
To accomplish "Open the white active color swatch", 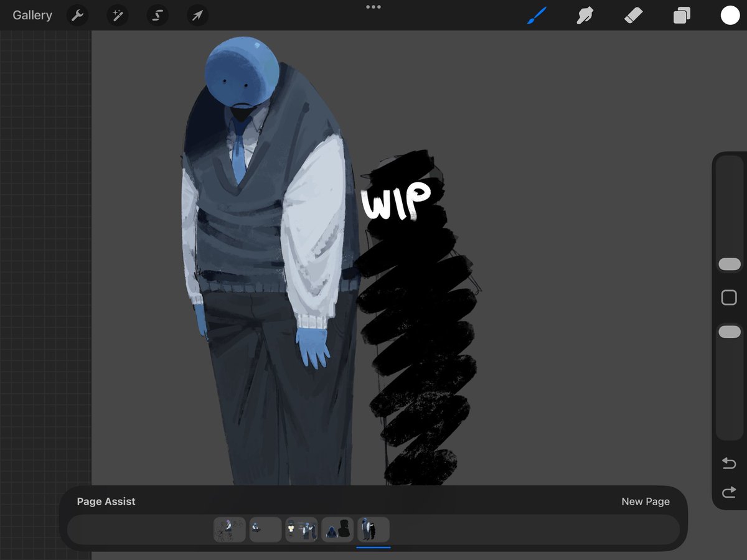I will 730,16.
